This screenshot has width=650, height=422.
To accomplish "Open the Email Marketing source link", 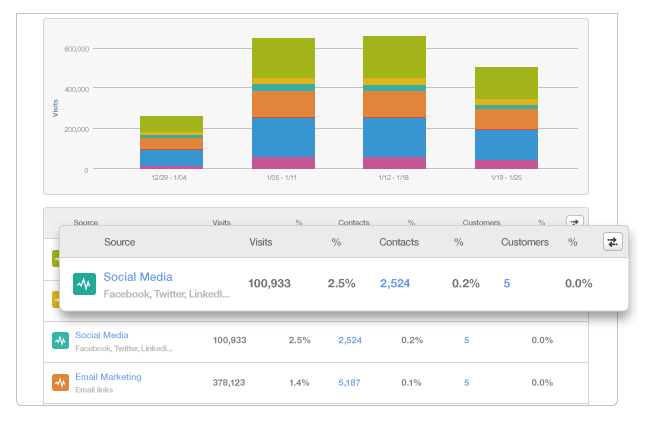I will [x=108, y=377].
